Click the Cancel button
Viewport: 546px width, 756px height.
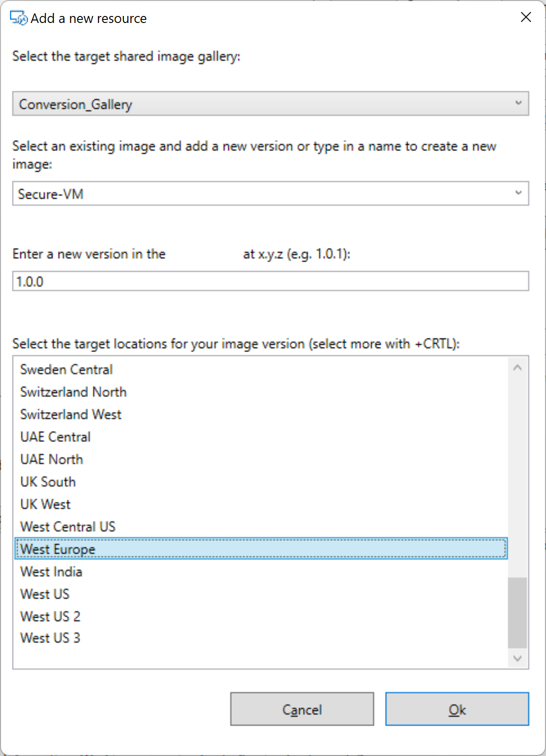click(302, 709)
